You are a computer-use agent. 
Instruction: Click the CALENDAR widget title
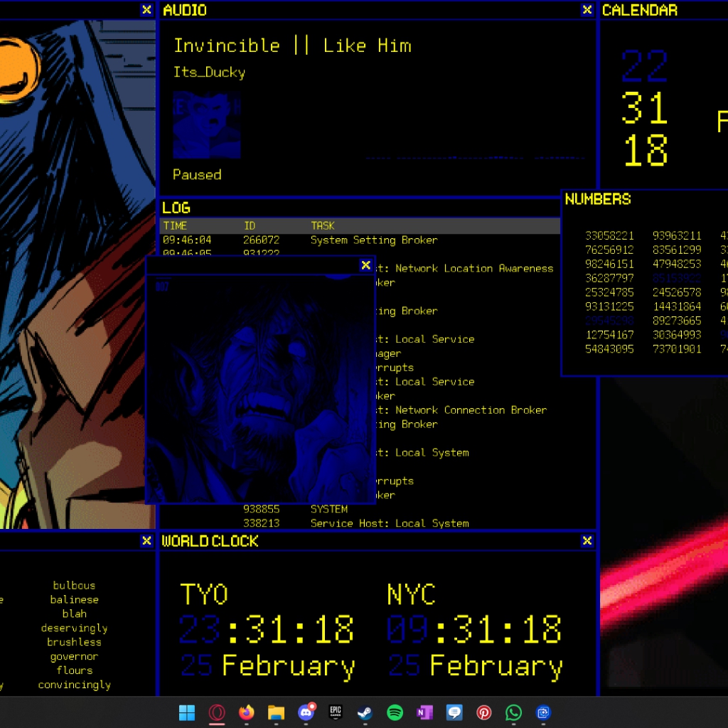(640, 10)
